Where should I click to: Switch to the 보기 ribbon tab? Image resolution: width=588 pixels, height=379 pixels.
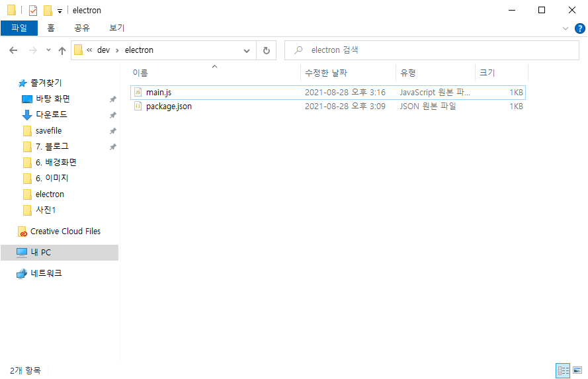116,28
